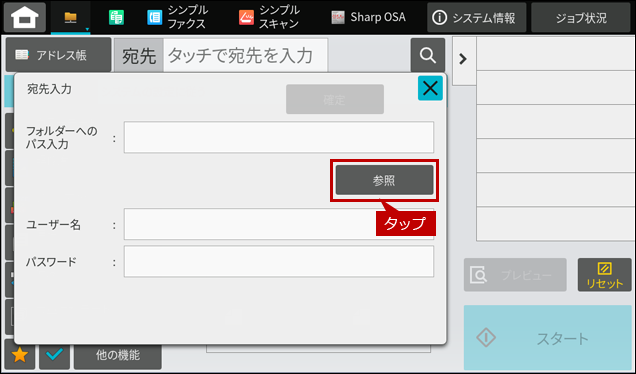Open アドレス帳 address book
The height and width of the screenshot is (374, 636).
pos(58,55)
